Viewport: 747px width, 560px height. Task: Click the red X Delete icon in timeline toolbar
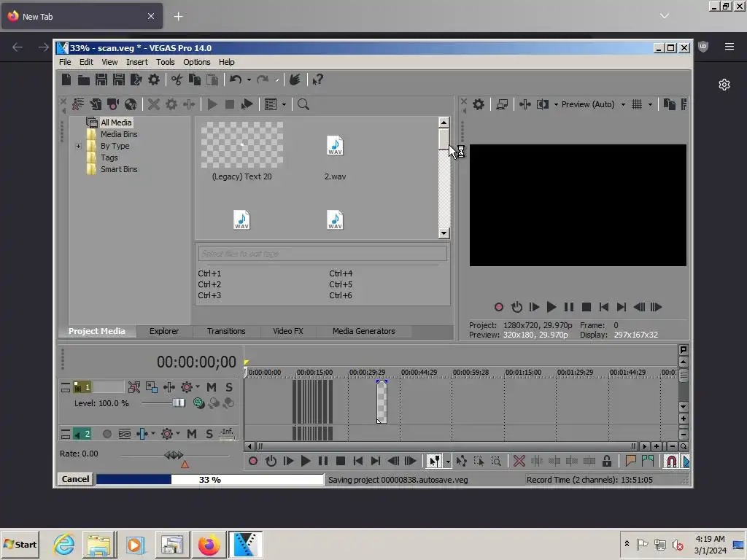coord(519,461)
